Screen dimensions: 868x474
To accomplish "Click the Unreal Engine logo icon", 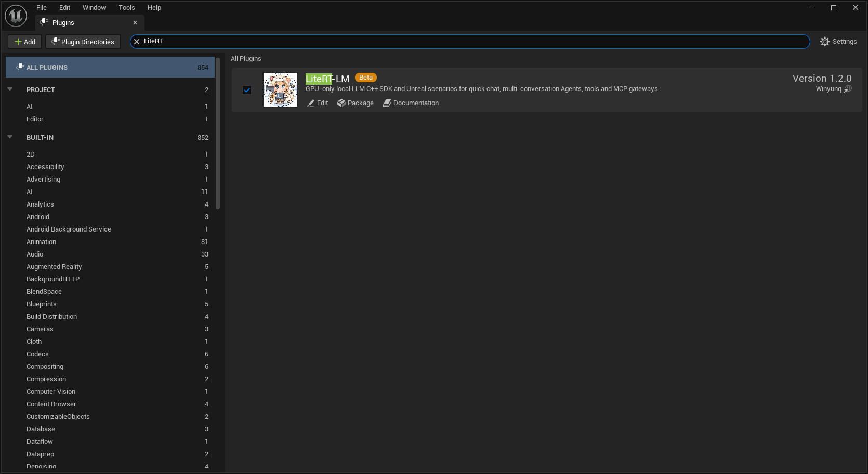I will pyautogui.click(x=16, y=16).
